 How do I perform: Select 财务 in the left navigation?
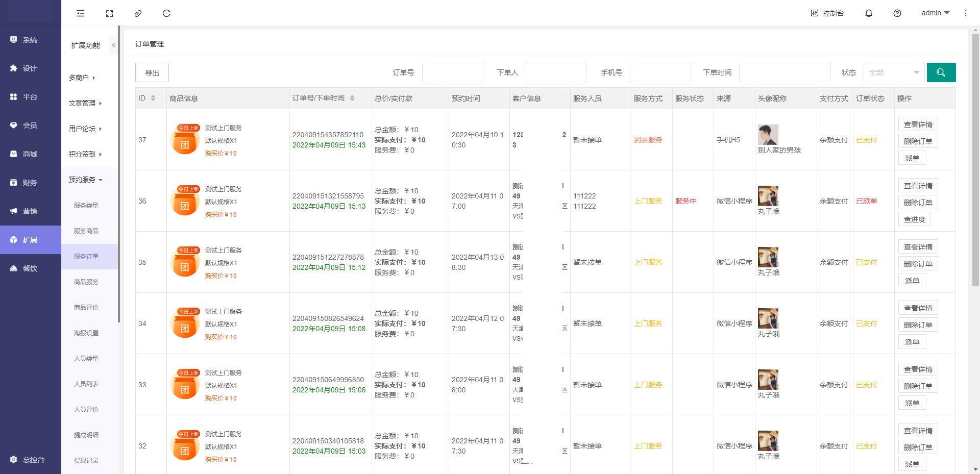point(30,183)
